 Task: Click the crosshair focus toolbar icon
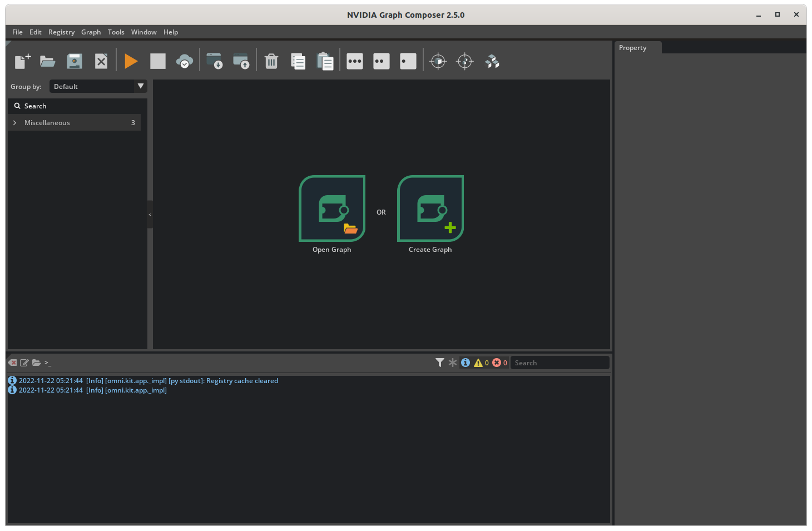tap(465, 61)
